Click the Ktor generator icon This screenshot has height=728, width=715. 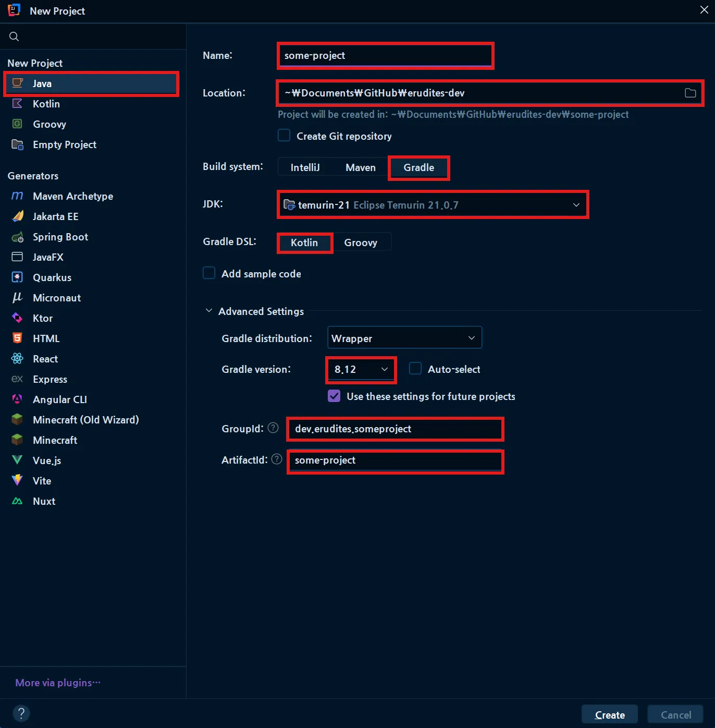coord(18,318)
